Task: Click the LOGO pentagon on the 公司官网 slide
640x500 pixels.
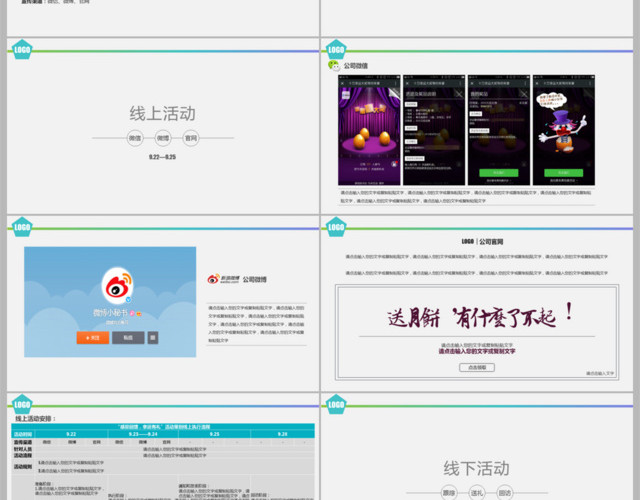Action: 336,227
